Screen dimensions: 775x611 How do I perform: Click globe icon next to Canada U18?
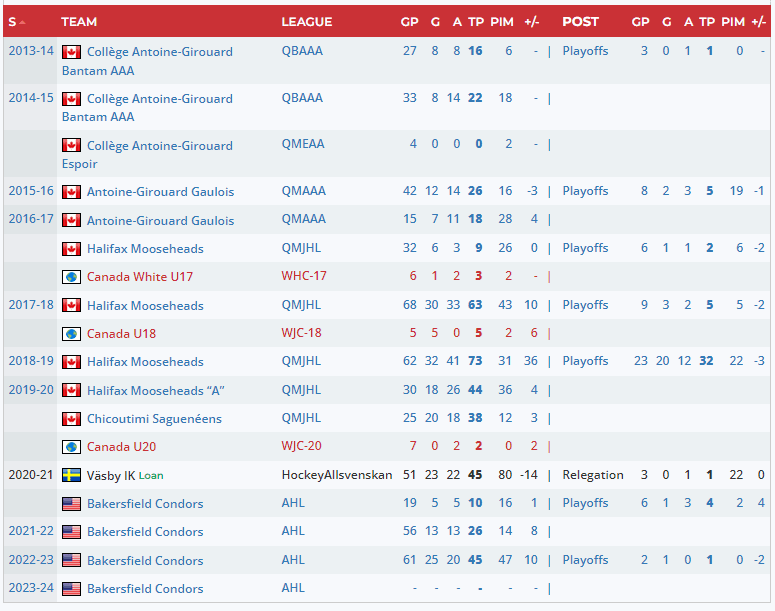(71, 334)
